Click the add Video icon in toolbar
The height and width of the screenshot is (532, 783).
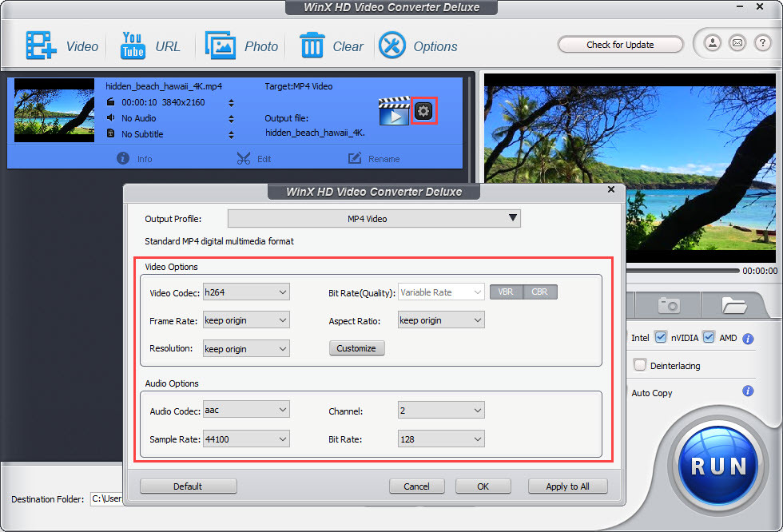coord(41,46)
